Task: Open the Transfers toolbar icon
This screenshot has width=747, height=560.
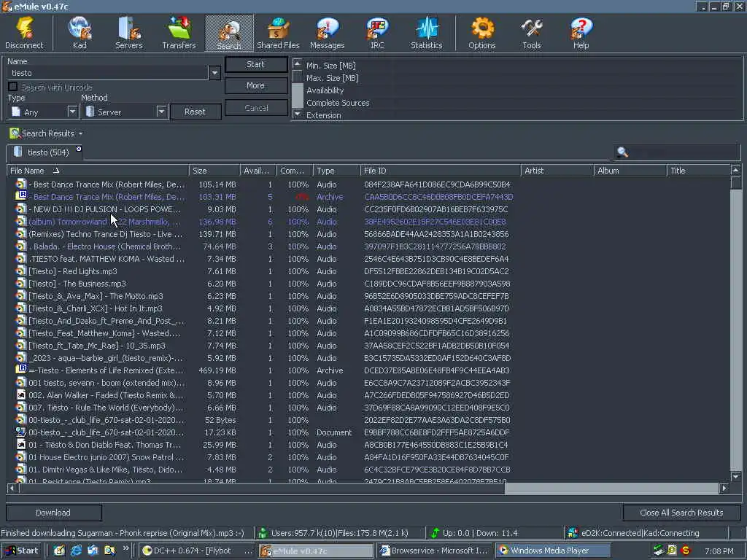Action: [x=179, y=33]
